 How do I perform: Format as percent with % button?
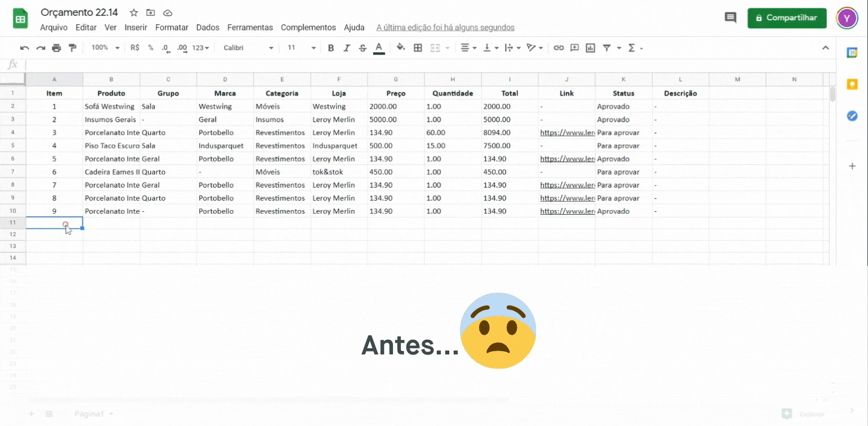[x=150, y=48]
